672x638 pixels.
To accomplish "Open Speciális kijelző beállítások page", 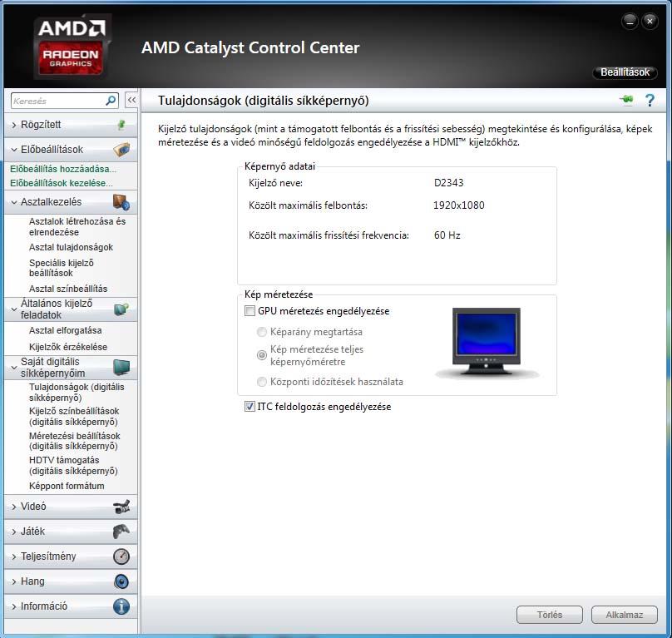I will coord(62,268).
